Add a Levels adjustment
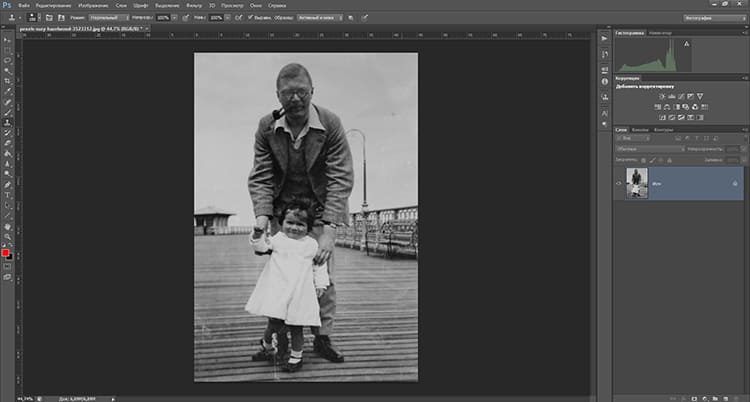This screenshot has height=402, width=750. coord(672,97)
